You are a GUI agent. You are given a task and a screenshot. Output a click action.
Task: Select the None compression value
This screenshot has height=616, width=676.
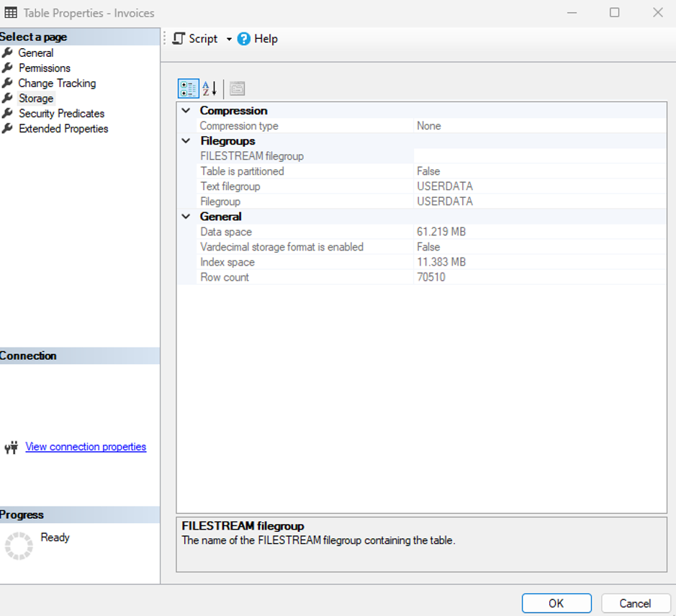[428, 126]
